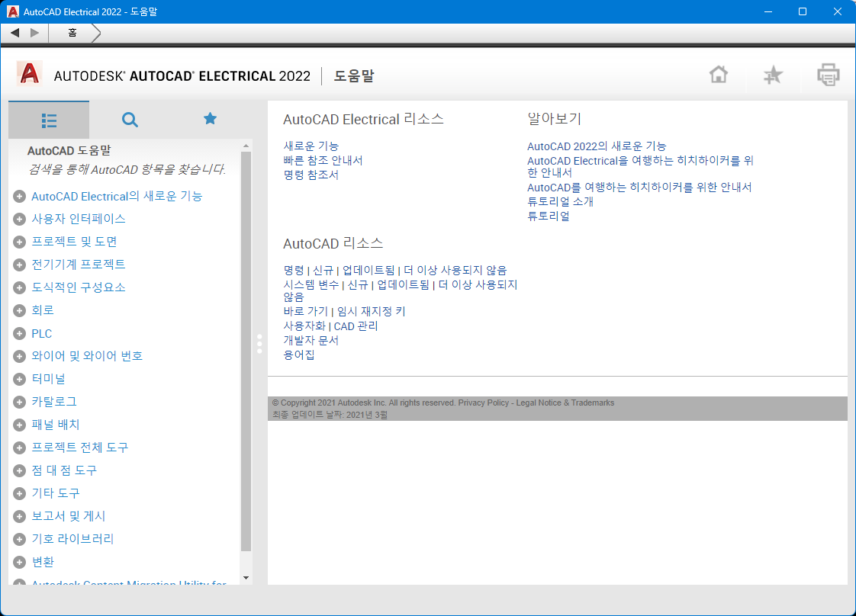Open the 기호 라이브러리 topic
Image resolution: width=856 pixels, height=616 pixels.
[72, 539]
